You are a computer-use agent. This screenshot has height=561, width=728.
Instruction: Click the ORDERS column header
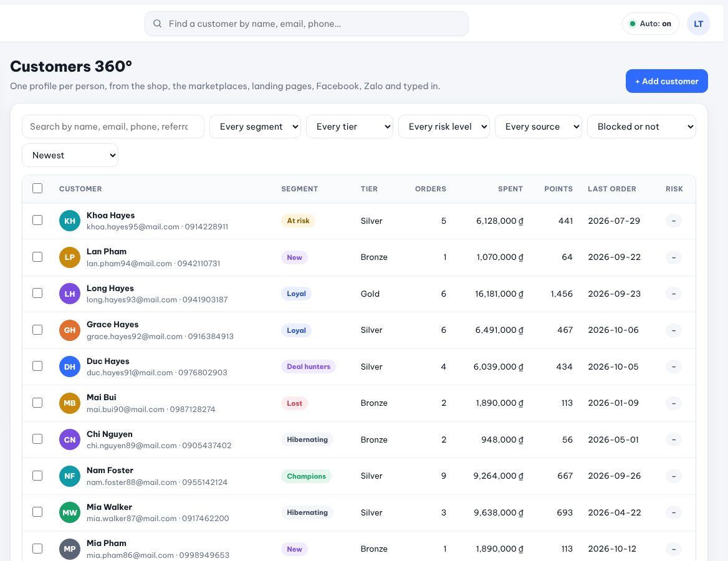click(x=431, y=189)
